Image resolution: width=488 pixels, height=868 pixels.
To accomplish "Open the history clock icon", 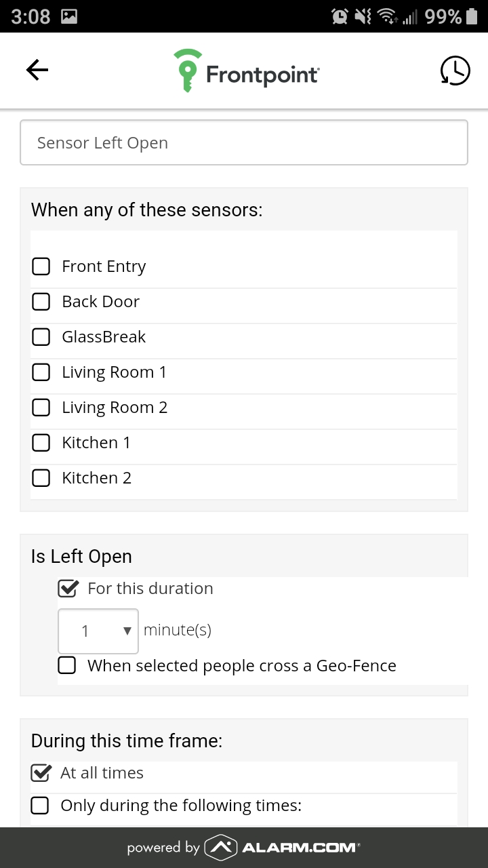I will [x=455, y=71].
